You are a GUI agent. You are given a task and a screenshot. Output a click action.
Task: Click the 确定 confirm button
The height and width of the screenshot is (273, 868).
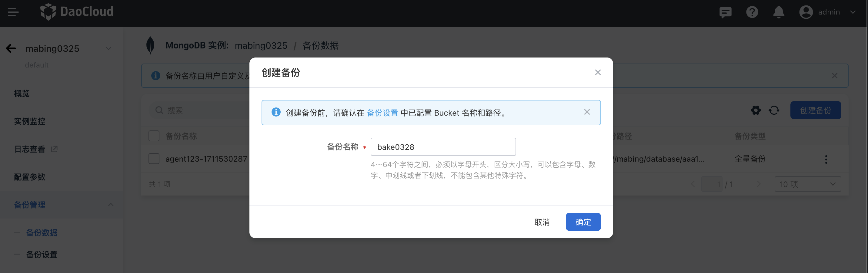tap(583, 222)
